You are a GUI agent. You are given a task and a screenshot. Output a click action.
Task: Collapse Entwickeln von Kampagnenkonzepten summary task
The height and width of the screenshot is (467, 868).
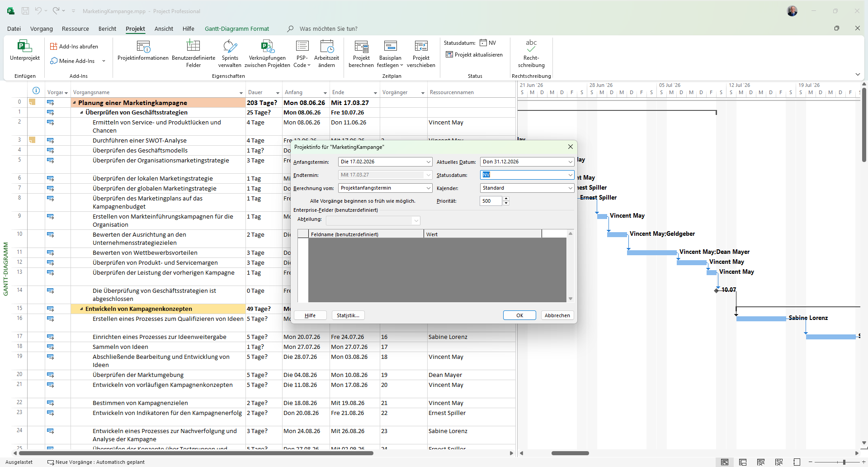click(x=81, y=309)
